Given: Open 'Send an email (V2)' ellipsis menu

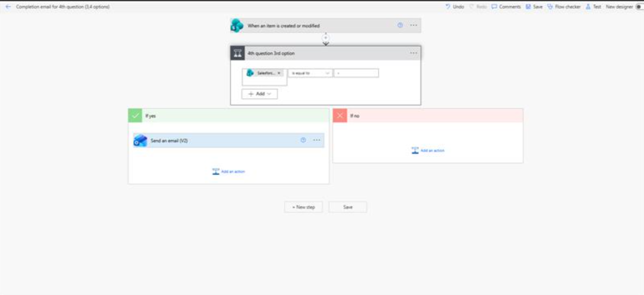Looking at the screenshot, I should (x=316, y=141).
